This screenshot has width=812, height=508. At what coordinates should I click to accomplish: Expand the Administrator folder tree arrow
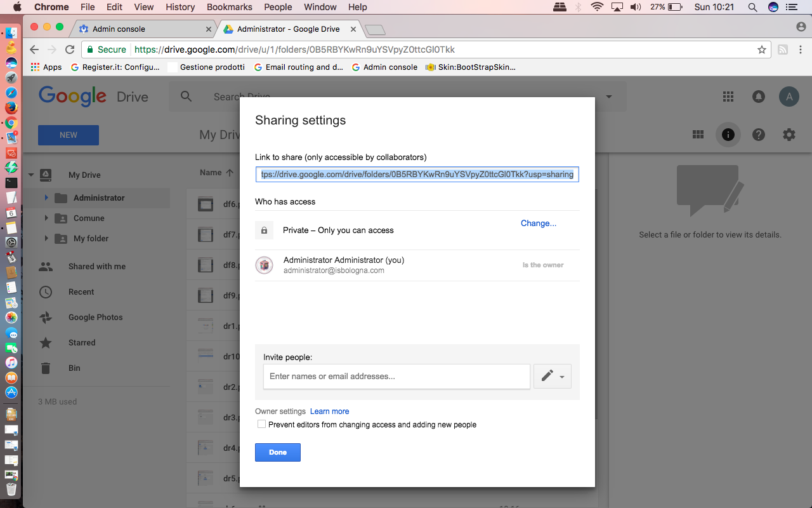(46, 197)
